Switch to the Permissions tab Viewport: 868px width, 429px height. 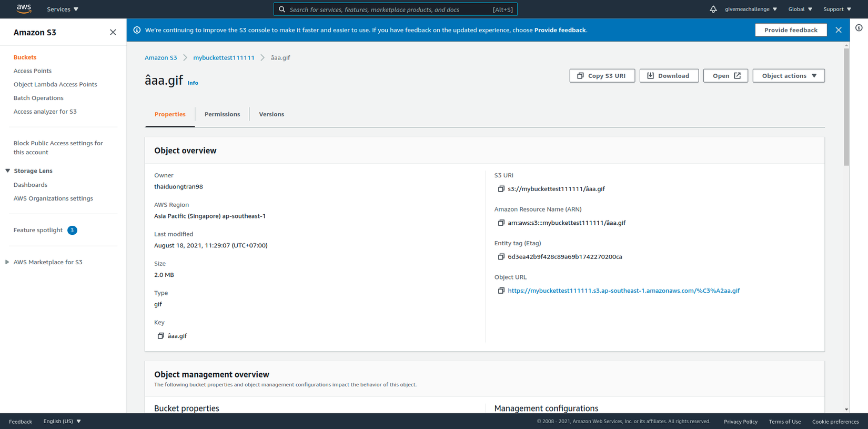coord(222,114)
